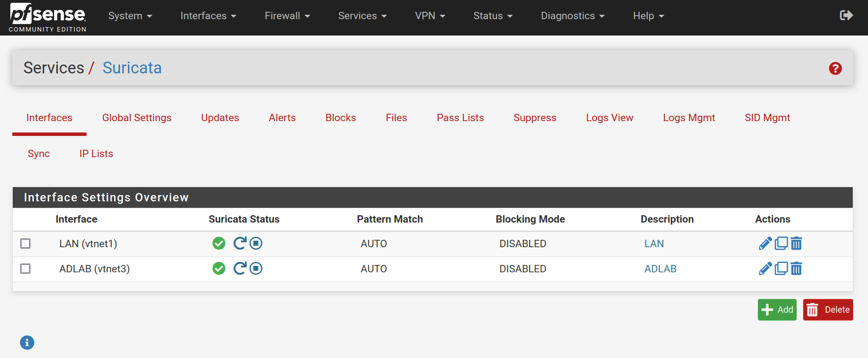Image resolution: width=868 pixels, height=358 pixels.
Task: Switch to the Blocks tab
Action: click(341, 118)
